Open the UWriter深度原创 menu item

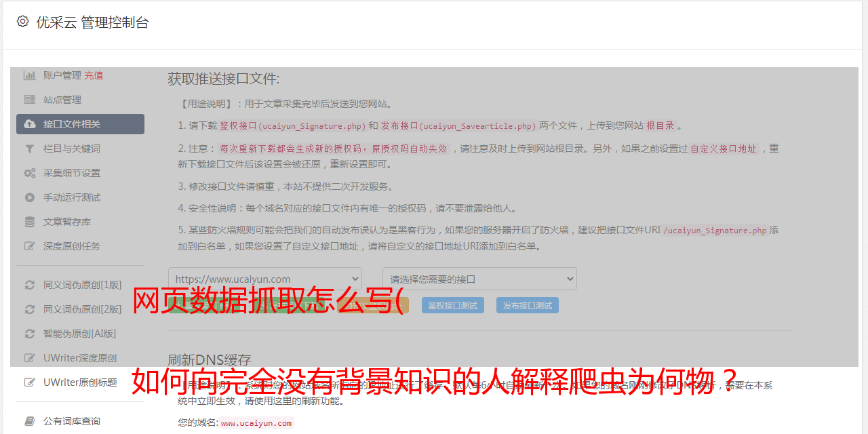(80, 358)
